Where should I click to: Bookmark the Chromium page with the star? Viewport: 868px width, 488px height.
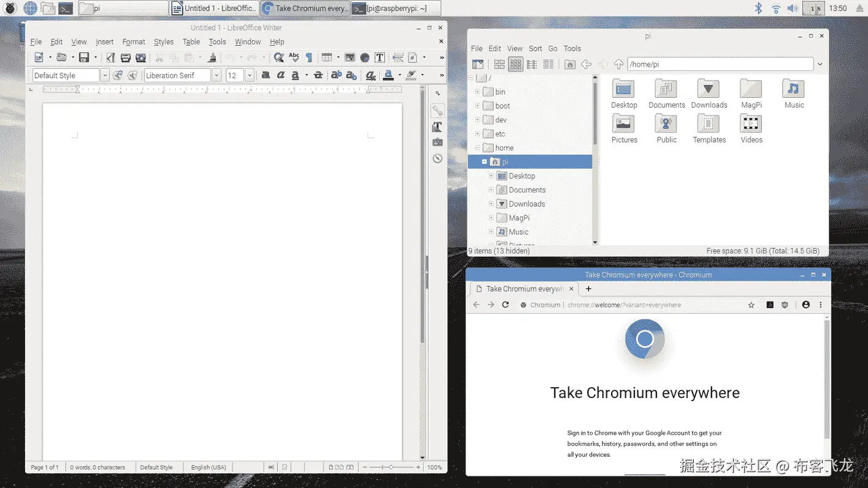click(751, 305)
